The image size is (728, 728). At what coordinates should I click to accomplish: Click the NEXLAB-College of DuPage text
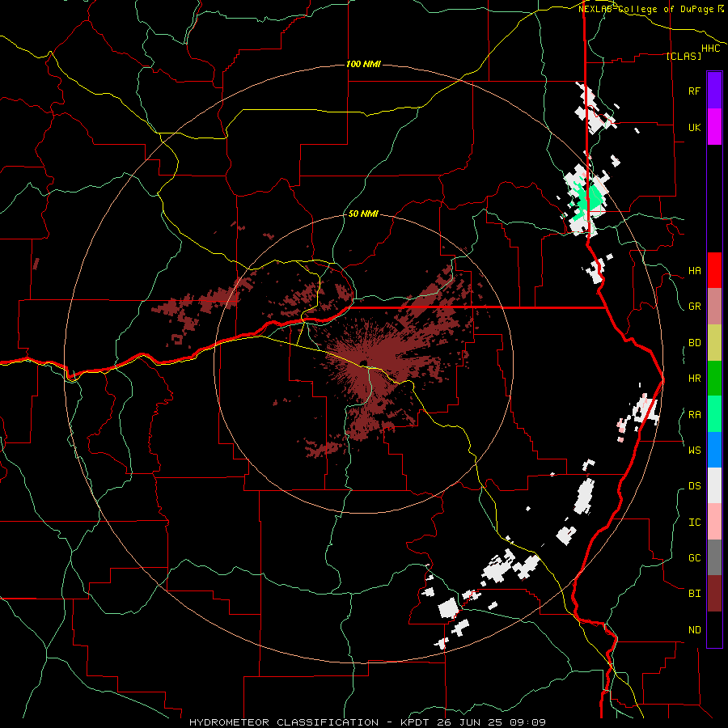[645, 9]
